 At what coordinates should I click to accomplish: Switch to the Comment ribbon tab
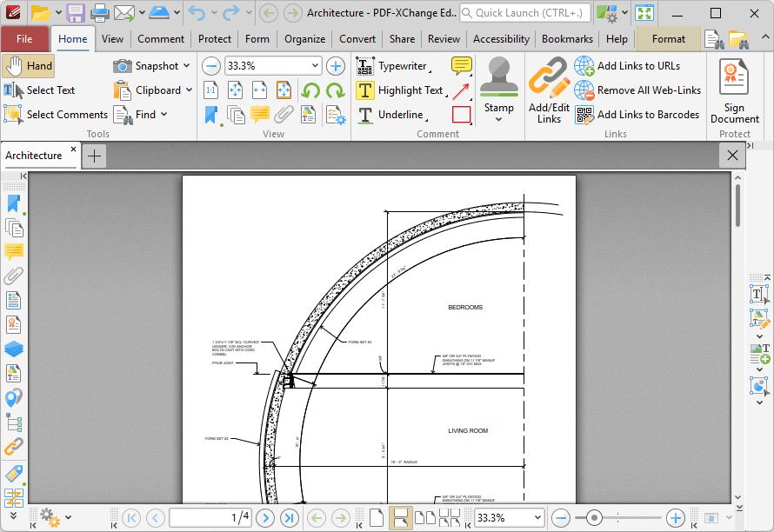(x=161, y=39)
